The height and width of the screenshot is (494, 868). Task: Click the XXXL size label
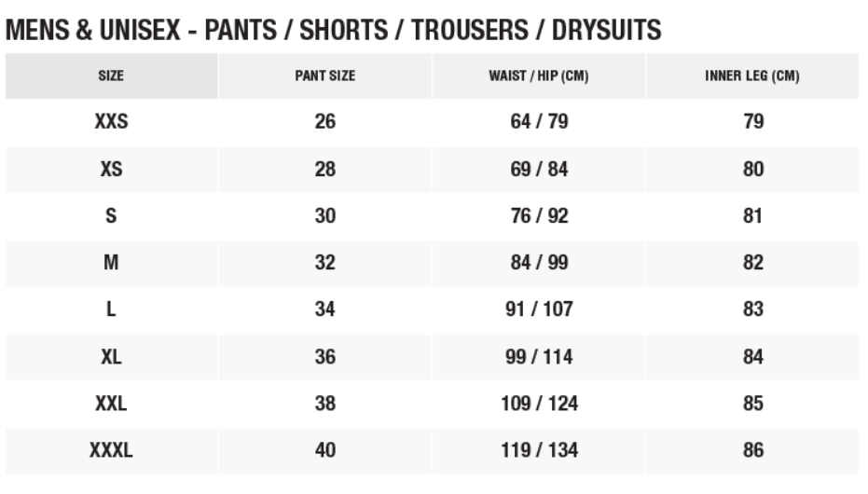[x=111, y=451]
